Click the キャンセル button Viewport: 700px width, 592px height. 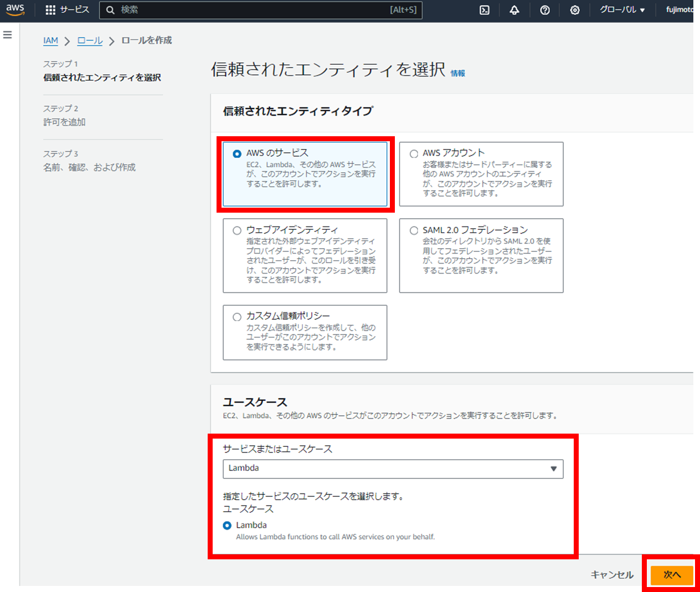click(x=612, y=575)
